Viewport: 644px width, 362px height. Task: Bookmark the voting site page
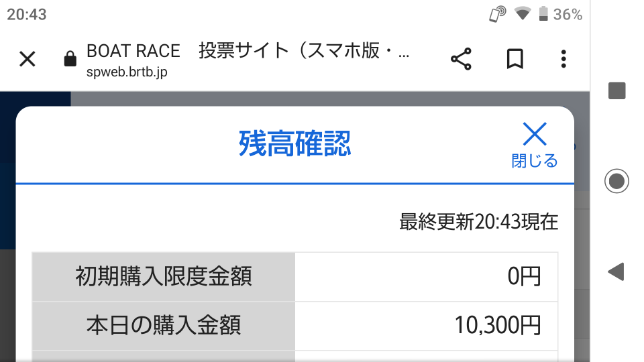coord(515,59)
